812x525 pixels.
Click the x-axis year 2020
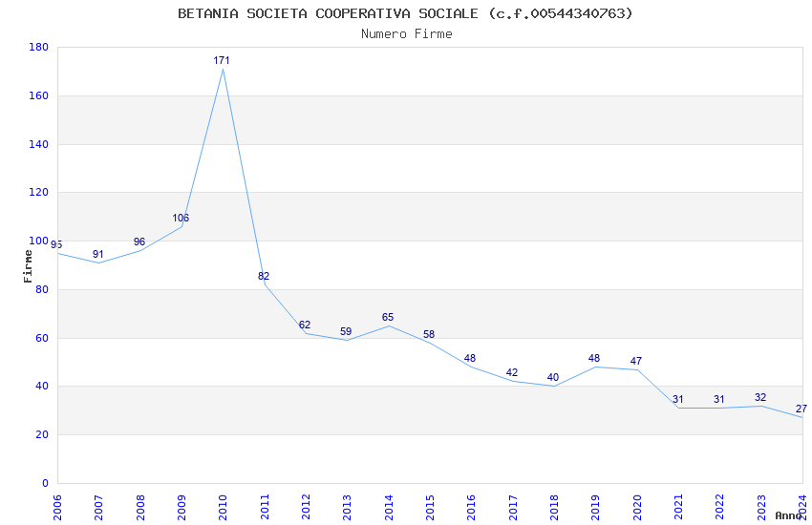(637, 508)
